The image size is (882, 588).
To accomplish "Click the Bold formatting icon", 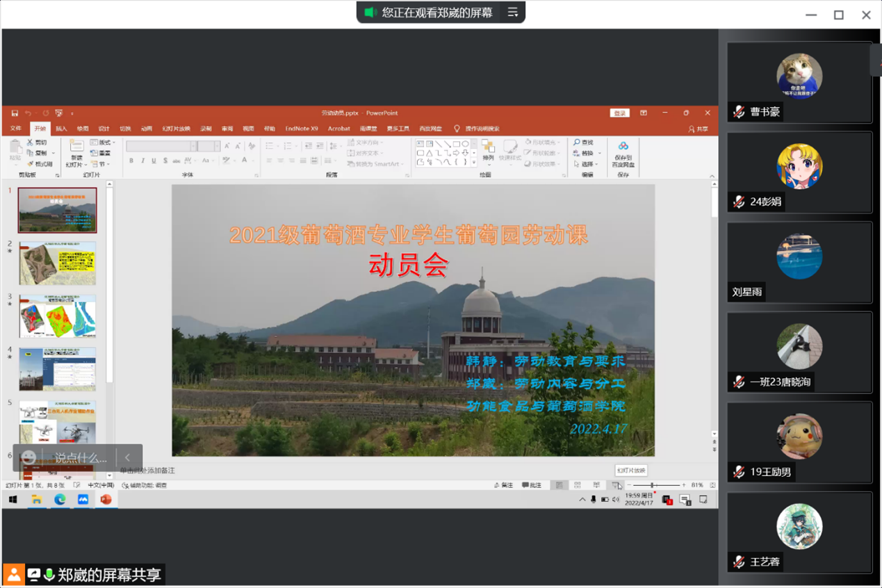I will pyautogui.click(x=131, y=161).
